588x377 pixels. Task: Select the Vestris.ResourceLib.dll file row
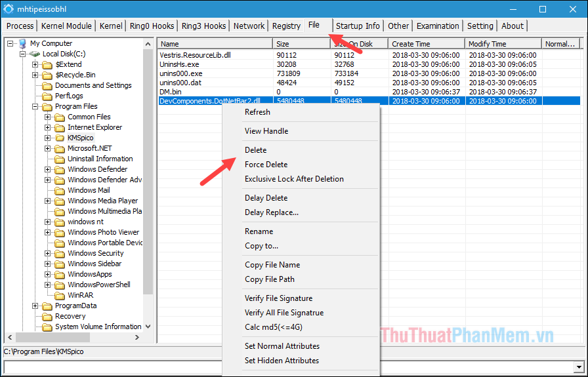pyautogui.click(x=369, y=55)
